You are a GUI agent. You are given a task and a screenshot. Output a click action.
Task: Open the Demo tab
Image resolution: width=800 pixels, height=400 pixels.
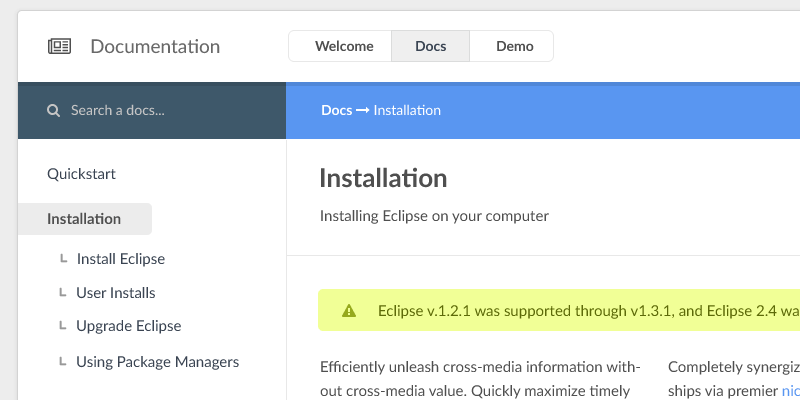tap(514, 46)
